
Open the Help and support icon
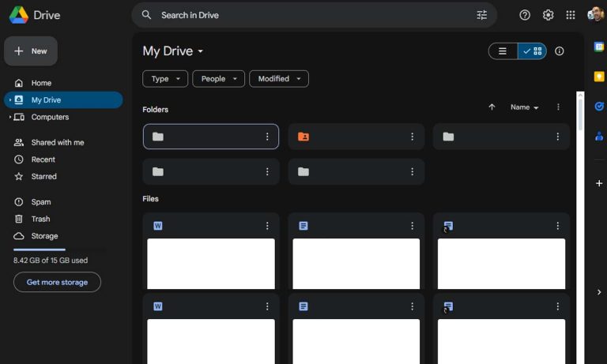pyautogui.click(x=525, y=15)
